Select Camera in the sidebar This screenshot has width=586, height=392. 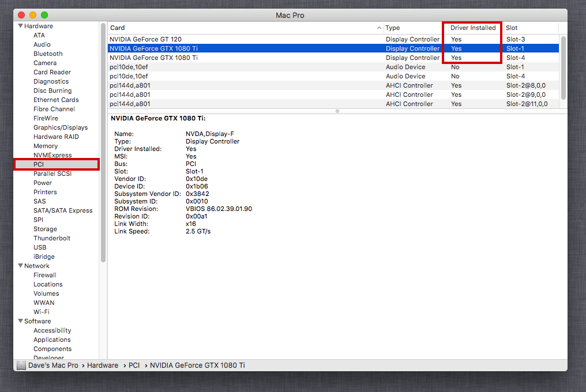click(x=45, y=63)
